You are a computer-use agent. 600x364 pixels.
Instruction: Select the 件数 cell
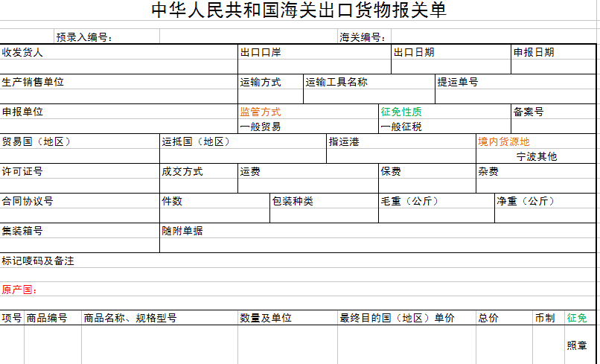tap(214, 201)
